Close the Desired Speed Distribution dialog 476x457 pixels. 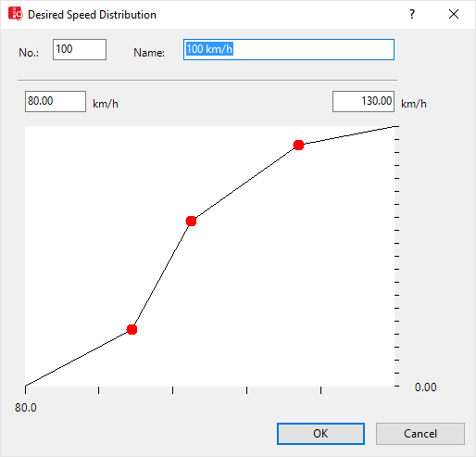(x=454, y=14)
